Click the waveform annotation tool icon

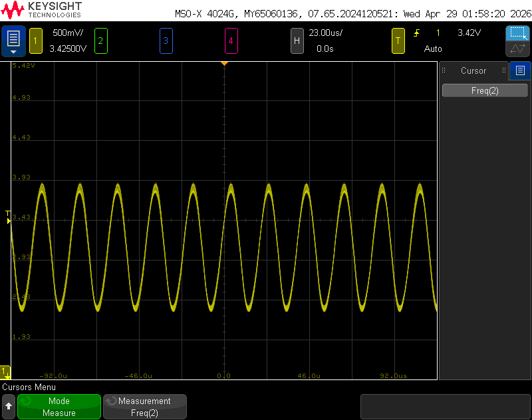517,49
